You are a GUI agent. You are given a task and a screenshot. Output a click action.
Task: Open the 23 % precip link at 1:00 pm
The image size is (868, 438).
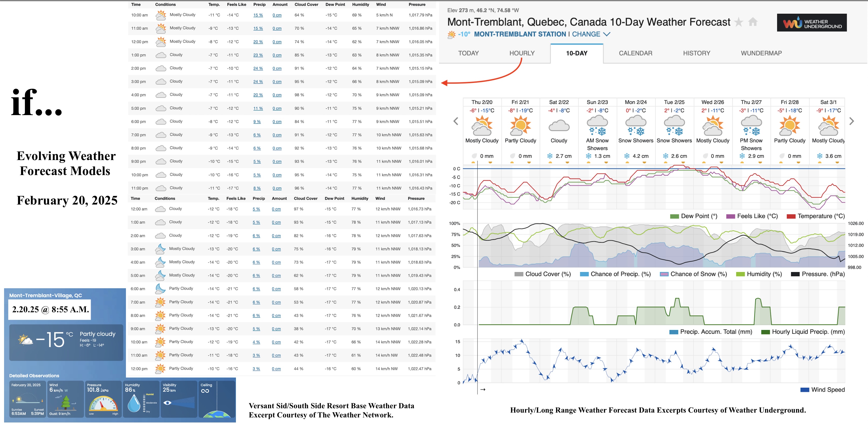pyautogui.click(x=258, y=55)
